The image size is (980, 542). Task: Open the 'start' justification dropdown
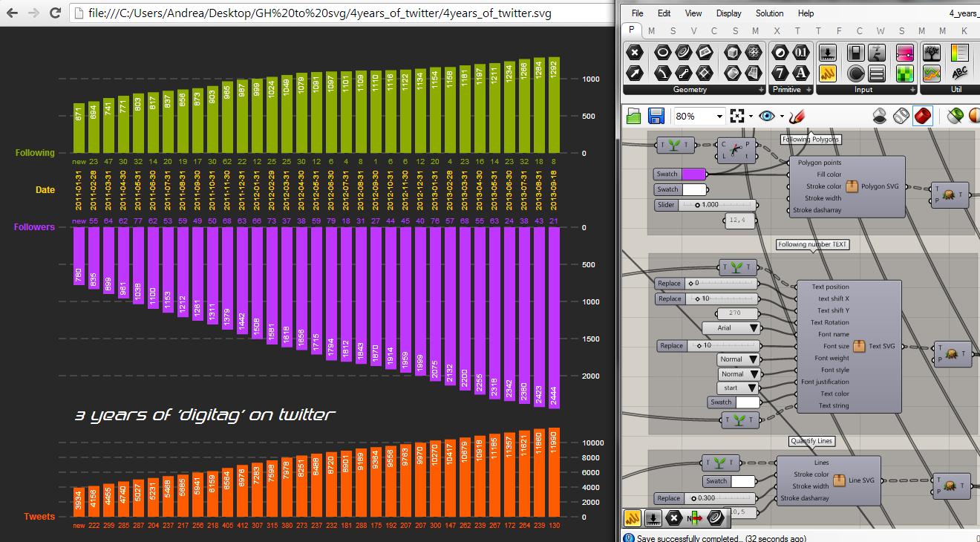[x=739, y=388]
